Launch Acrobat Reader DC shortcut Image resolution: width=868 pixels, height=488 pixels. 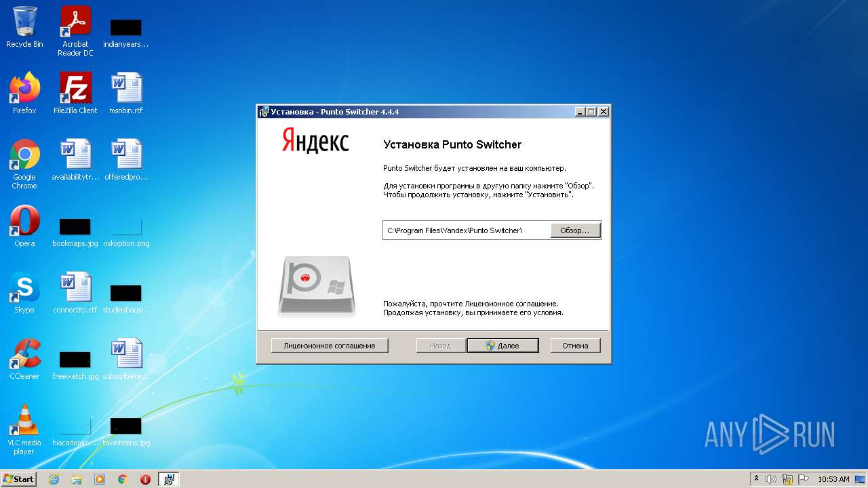pos(75,30)
